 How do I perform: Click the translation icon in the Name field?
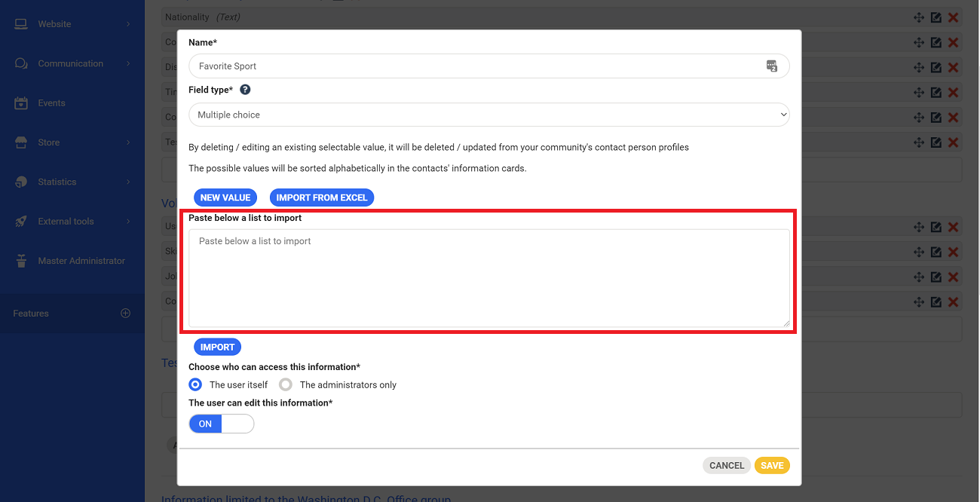tap(772, 66)
